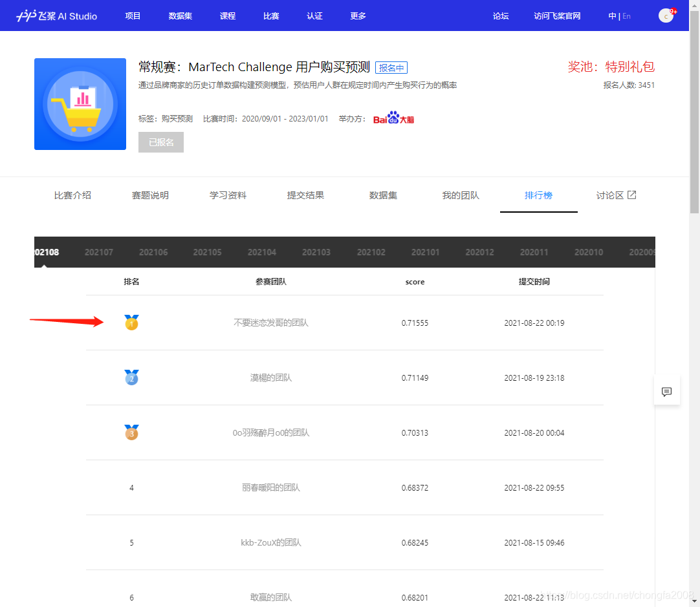The width and height of the screenshot is (700, 607).
Task: Open the feedback chat icon on right edge
Action: click(666, 392)
